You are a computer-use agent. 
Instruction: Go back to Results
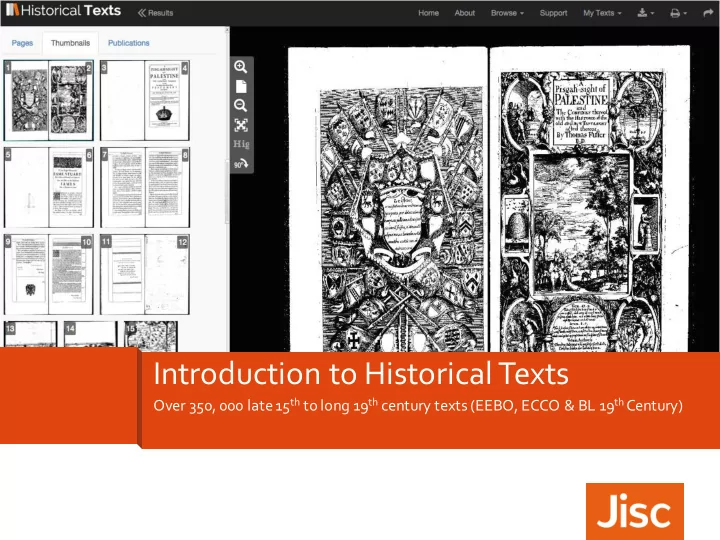click(156, 13)
